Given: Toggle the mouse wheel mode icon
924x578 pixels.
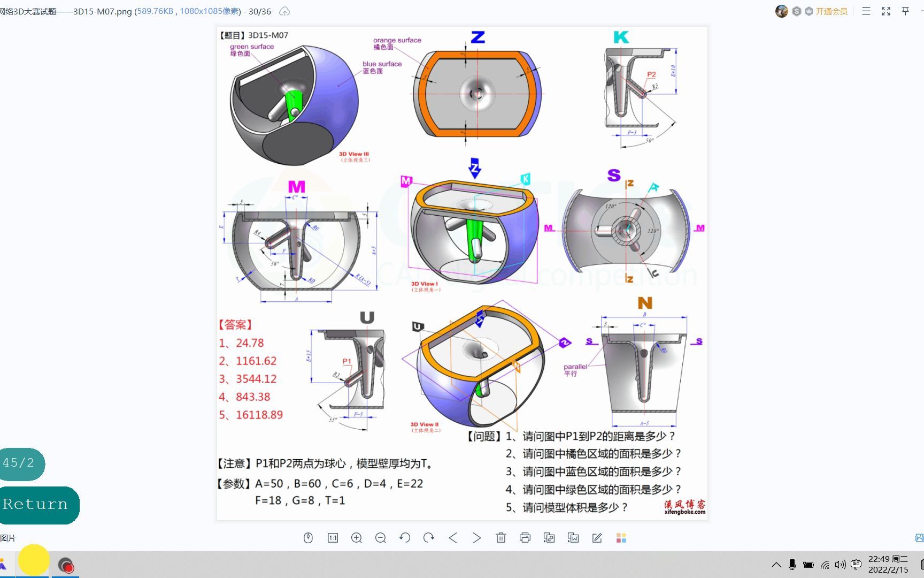Looking at the screenshot, I should point(308,538).
